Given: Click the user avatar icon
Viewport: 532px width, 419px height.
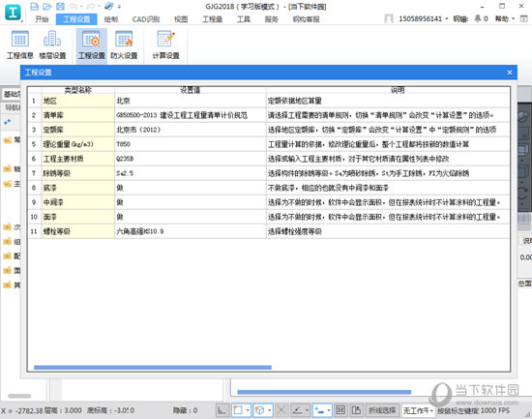Looking at the screenshot, I should point(389,18).
